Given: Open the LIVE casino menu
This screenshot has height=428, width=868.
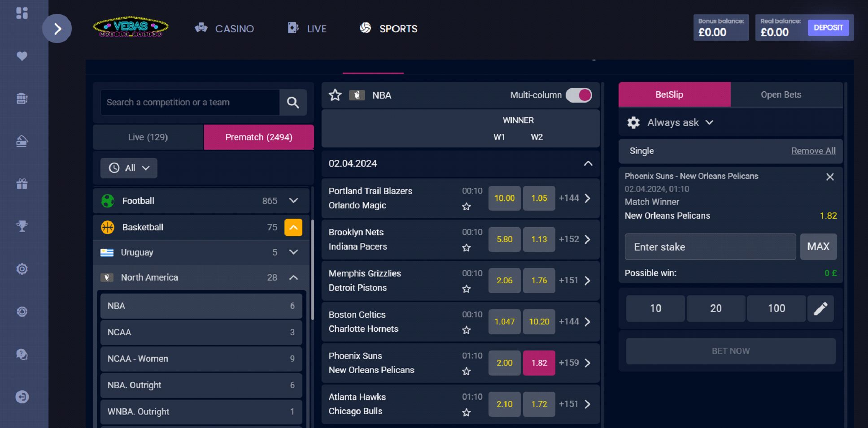Looking at the screenshot, I should pos(307,29).
